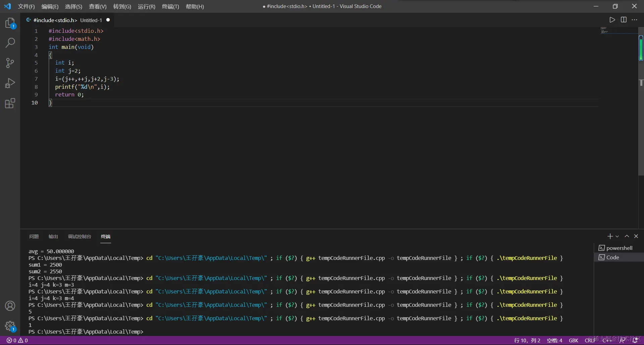Switch to the 终端 panel tab
The image size is (644, 345).
(x=106, y=236)
